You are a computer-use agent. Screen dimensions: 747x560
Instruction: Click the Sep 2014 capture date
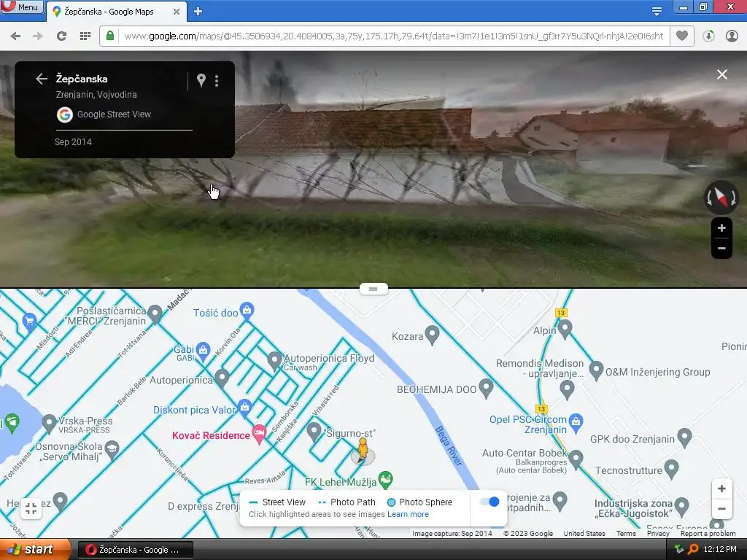73,142
